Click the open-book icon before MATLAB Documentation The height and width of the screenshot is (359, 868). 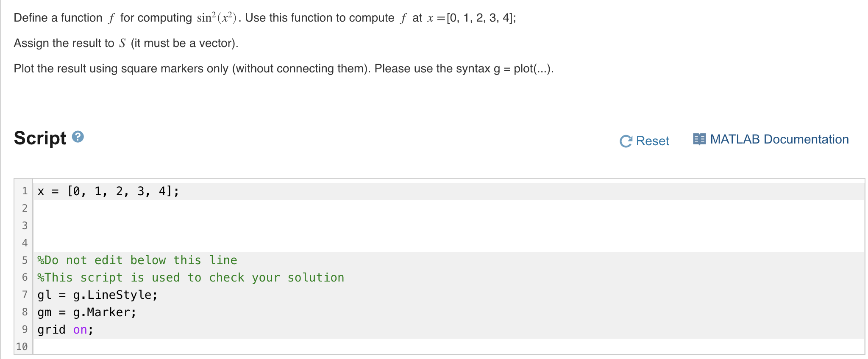(700, 138)
